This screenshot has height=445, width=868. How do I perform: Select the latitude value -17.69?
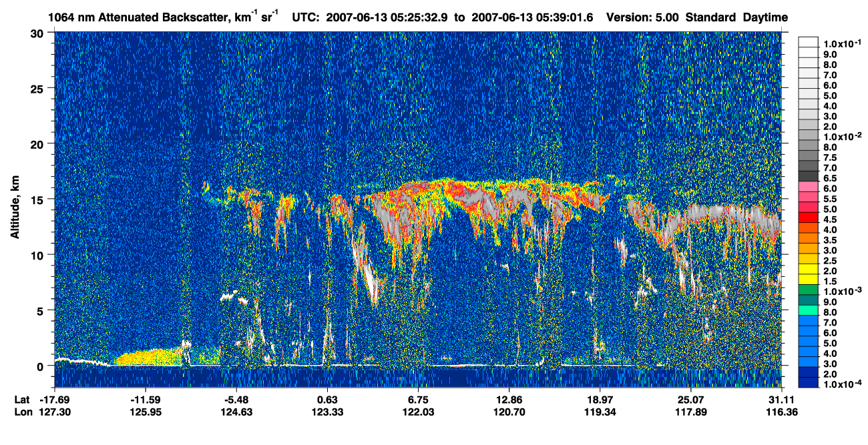point(54,399)
